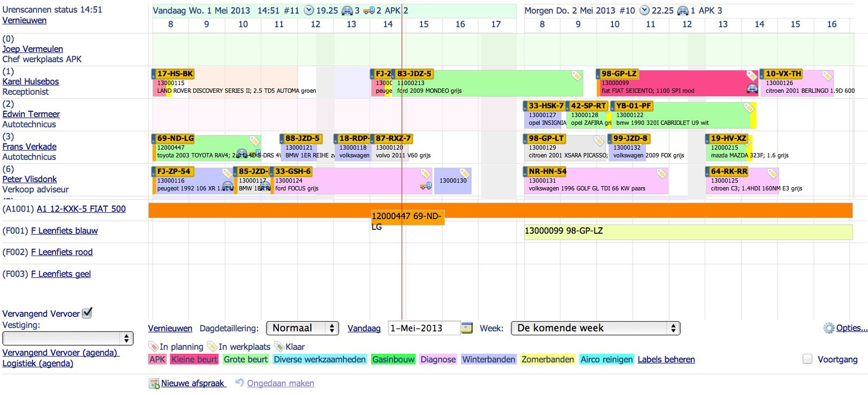Uncheck the Vervangend Vervoer checkbox
Viewport: 868px width, 395px height.
pos(87,313)
